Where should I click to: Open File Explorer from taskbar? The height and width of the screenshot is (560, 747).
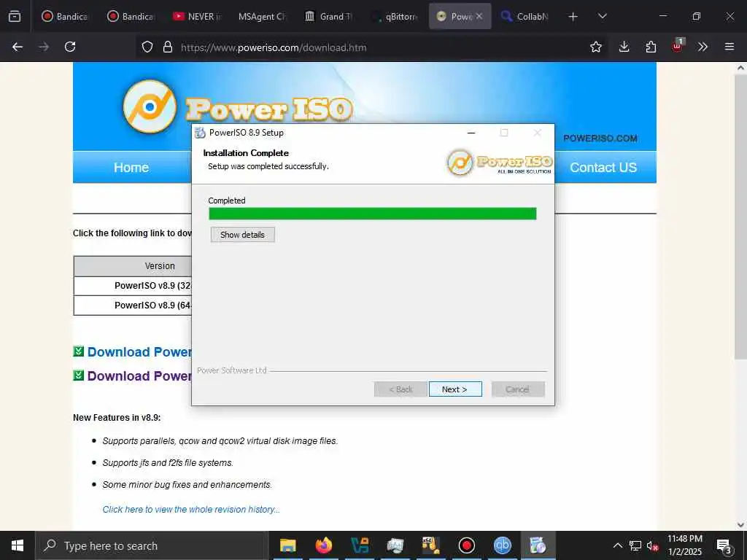[x=287, y=545]
